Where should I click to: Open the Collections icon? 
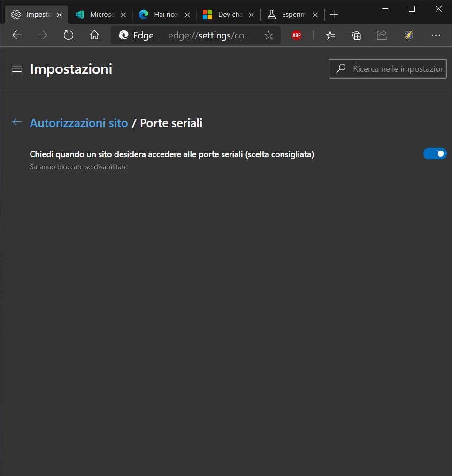pos(356,36)
